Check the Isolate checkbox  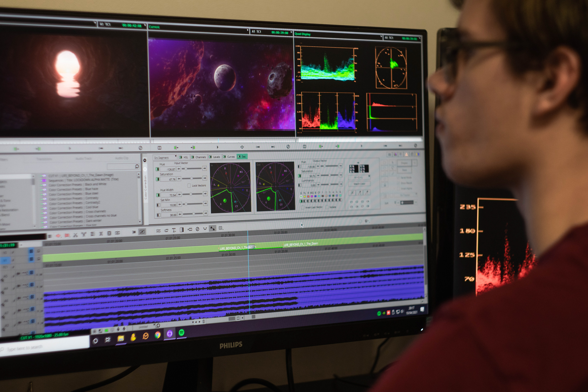[x=327, y=207]
